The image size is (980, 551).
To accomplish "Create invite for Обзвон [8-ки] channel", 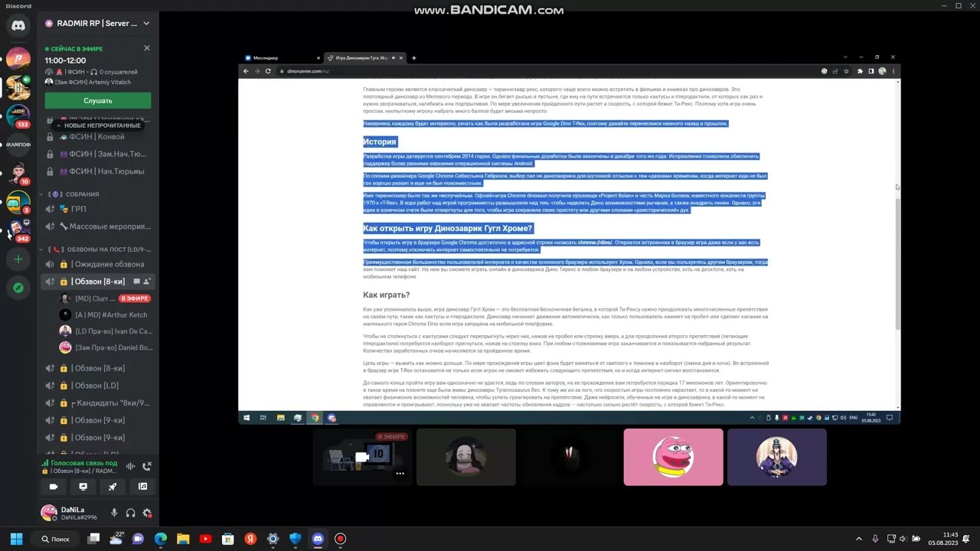I will 146,282.
